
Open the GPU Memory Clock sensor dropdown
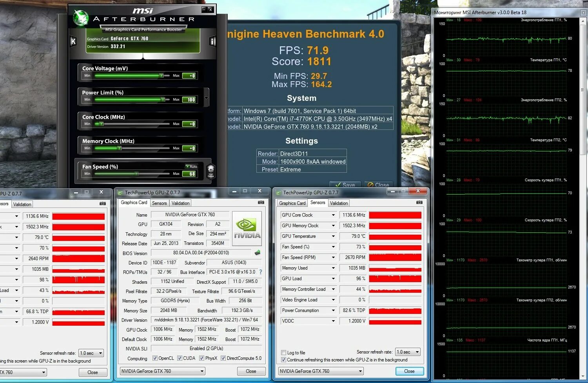coord(333,226)
